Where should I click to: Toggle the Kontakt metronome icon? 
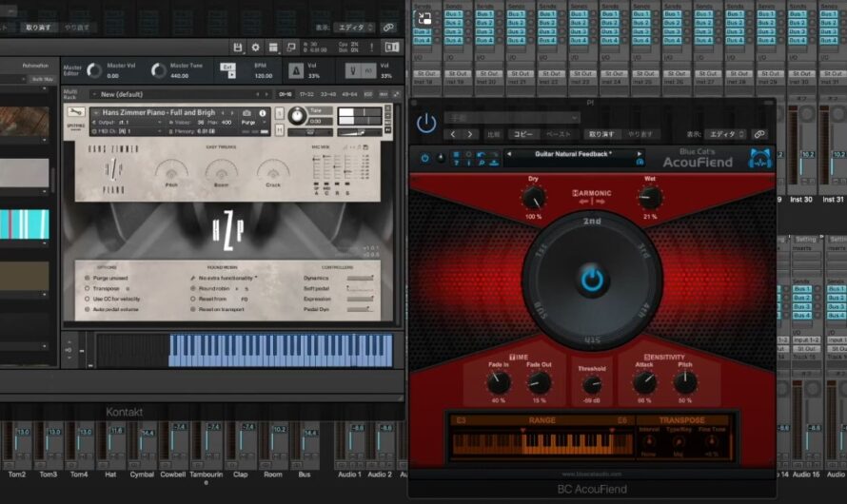[x=295, y=70]
